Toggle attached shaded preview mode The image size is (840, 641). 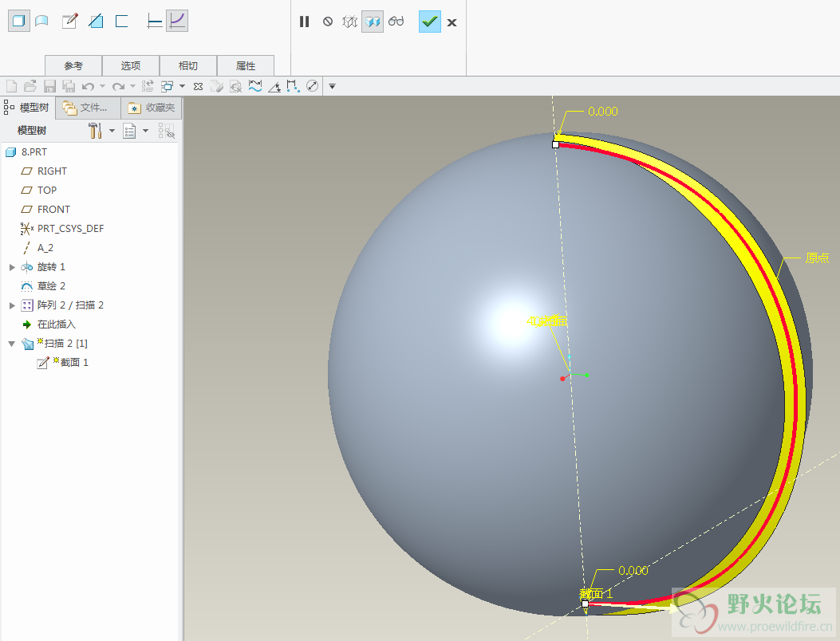[373, 22]
